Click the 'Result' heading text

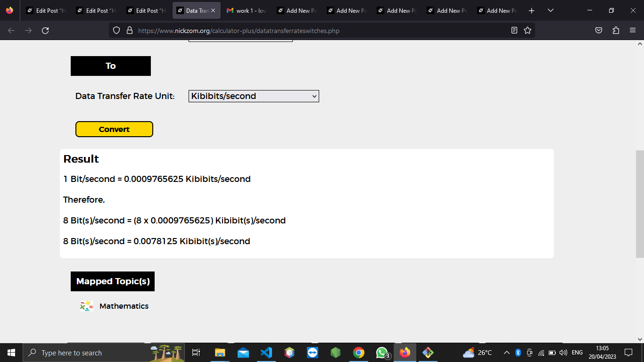pyautogui.click(x=81, y=159)
